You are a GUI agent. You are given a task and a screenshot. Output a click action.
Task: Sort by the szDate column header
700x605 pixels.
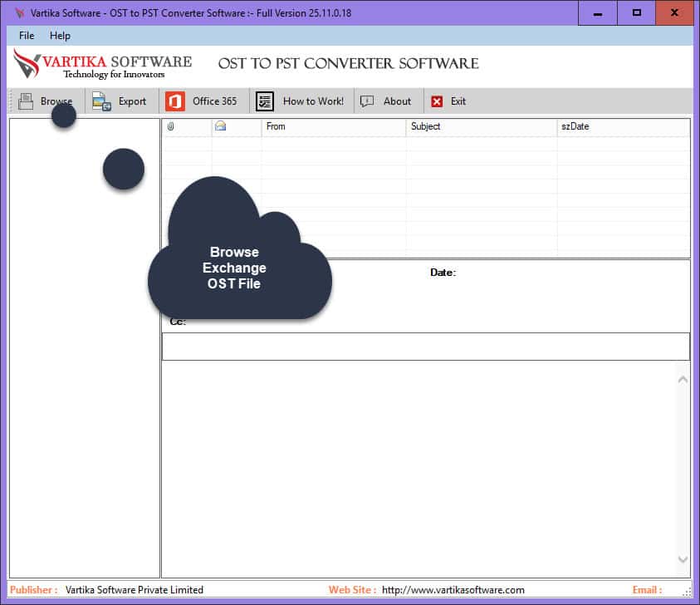coord(624,126)
